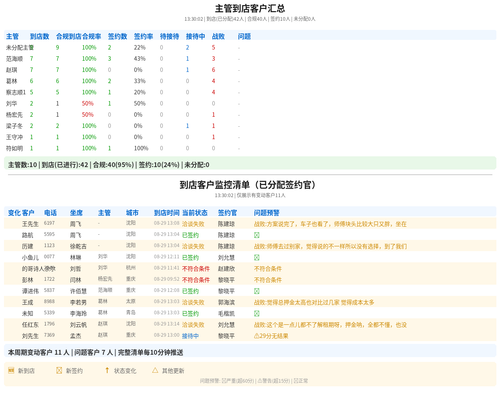This screenshot has height=403, width=500.
Task: Click the 29分无结果 warning in 刘先生 row
Action: coord(271,336)
